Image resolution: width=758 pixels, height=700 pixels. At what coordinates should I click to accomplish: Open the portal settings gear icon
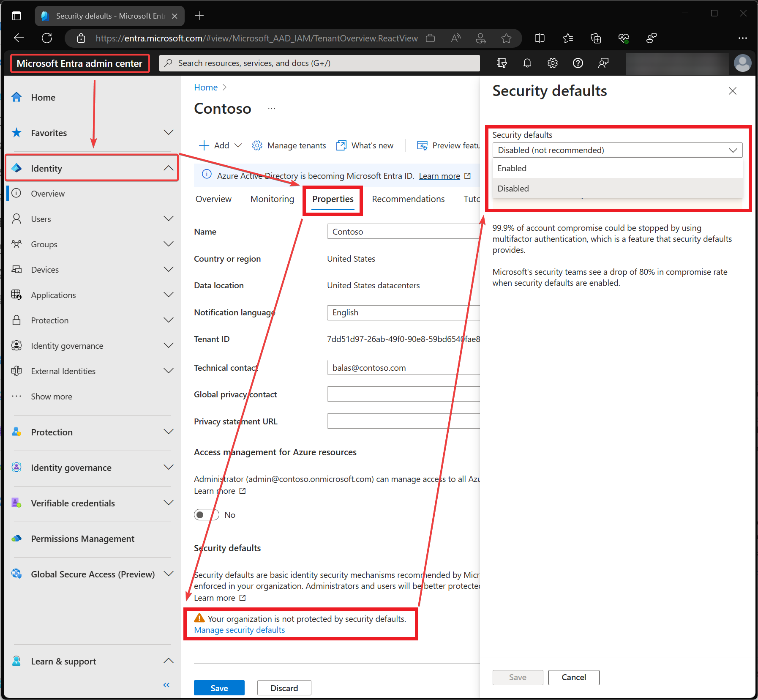tap(552, 63)
